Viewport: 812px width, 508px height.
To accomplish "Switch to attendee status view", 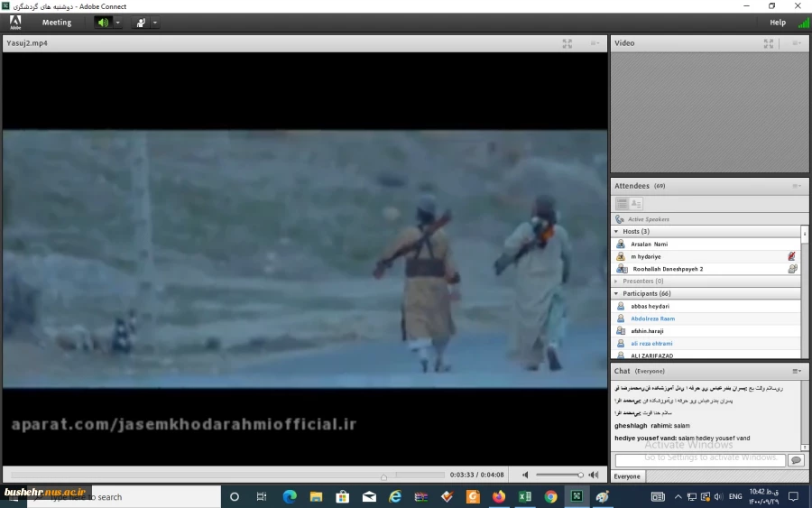I will pyautogui.click(x=636, y=204).
